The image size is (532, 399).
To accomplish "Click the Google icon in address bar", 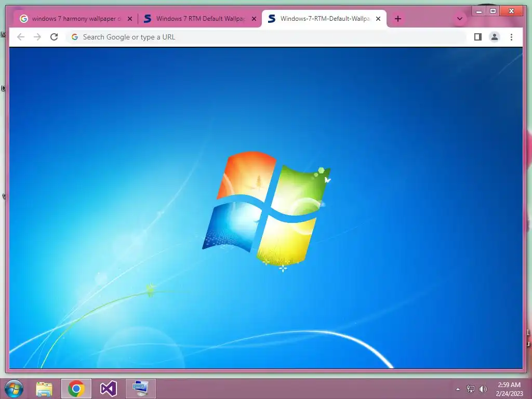I will (x=75, y=37).
